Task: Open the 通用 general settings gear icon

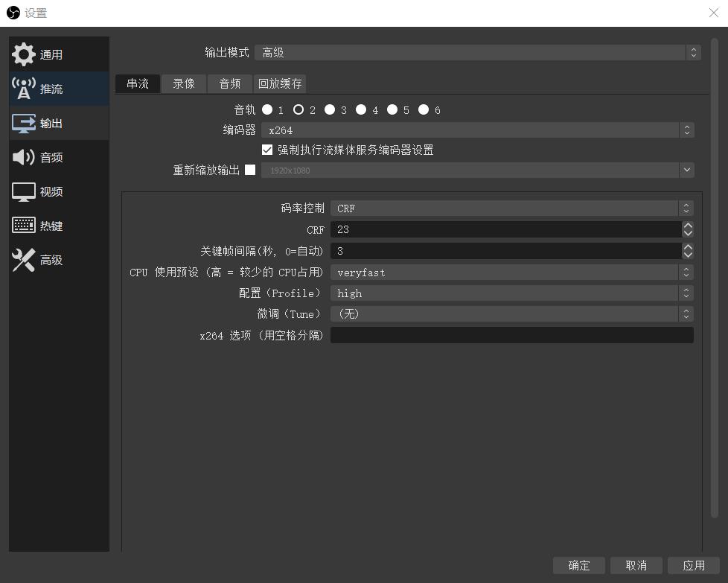Action: tap(23, 54)
